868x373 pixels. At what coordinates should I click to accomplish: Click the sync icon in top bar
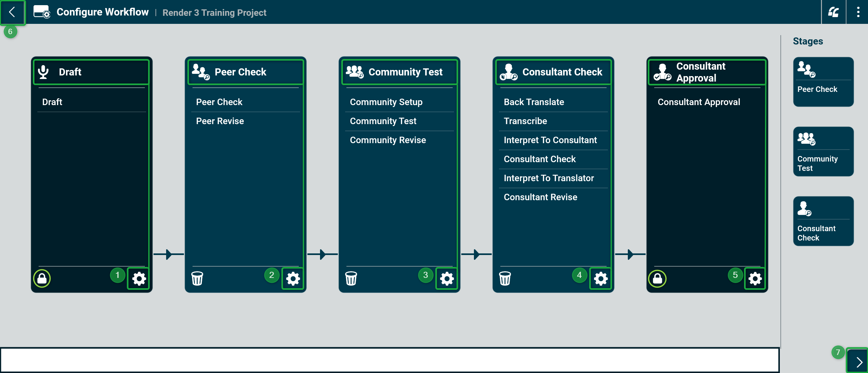click(x=833, y=12)
